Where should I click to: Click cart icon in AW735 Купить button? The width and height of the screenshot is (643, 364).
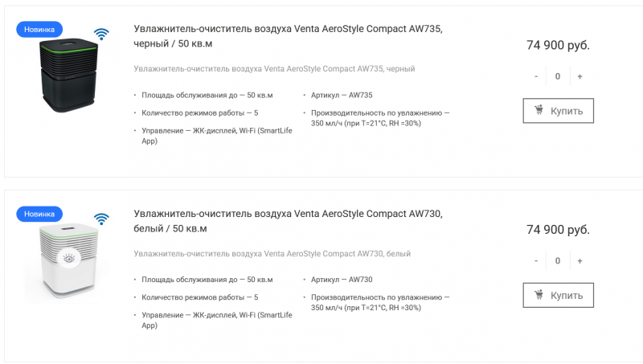coord(539,111)
